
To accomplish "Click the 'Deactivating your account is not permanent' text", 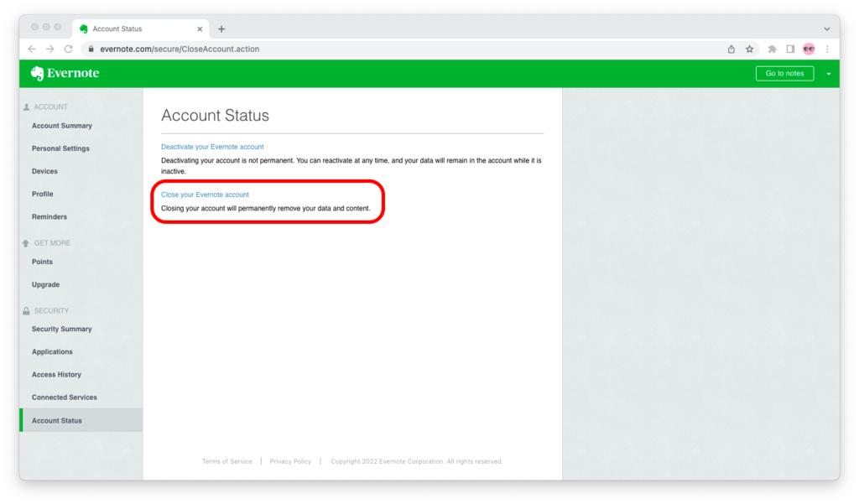I will [x=351, y=166].
